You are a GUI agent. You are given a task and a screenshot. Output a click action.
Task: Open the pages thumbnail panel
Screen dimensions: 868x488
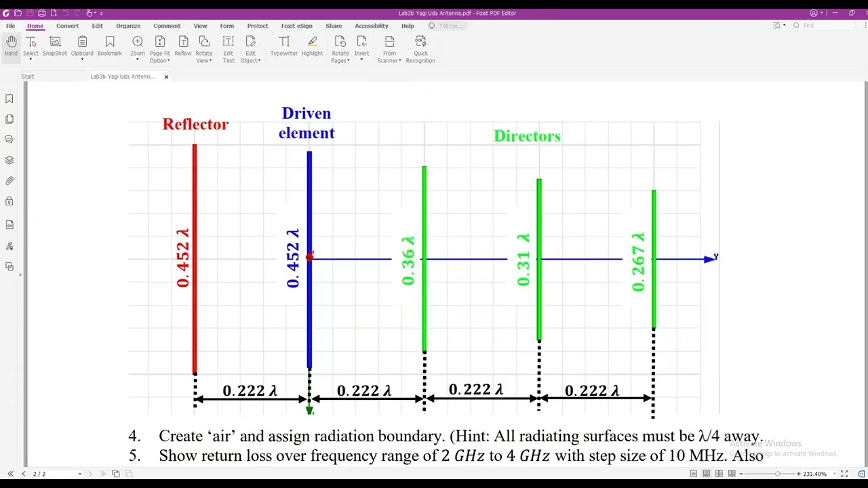[9, 119]
